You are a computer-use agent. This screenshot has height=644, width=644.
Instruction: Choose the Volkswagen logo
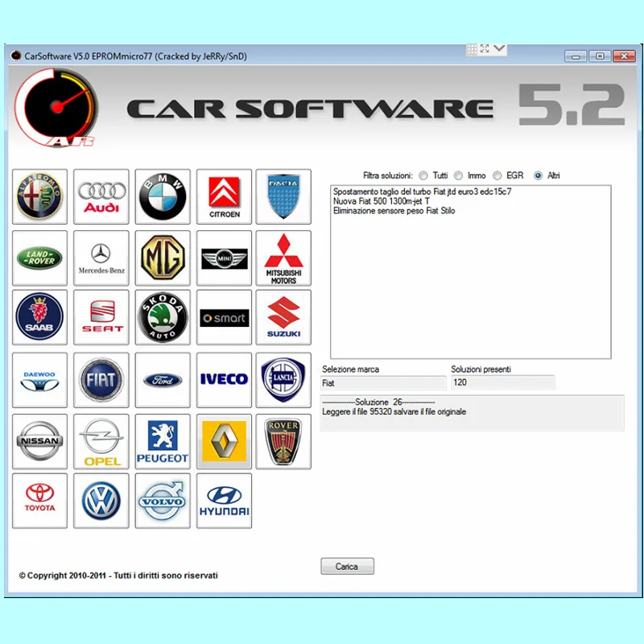tap(101, 501)
